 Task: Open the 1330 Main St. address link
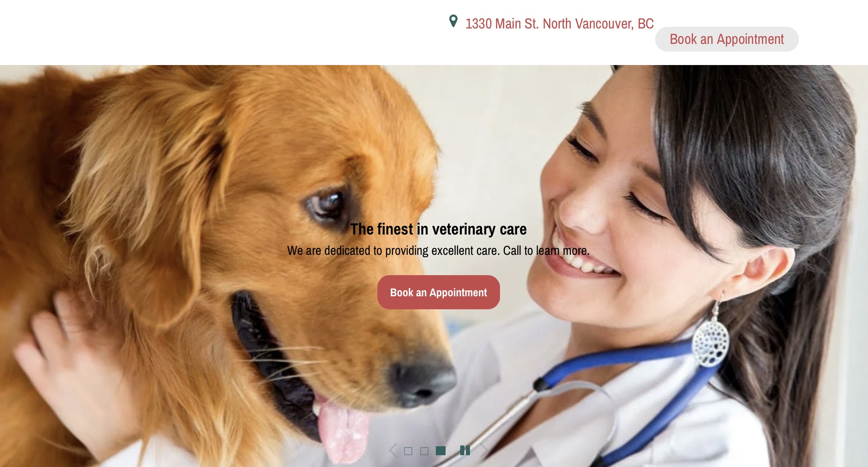(559, 24)
